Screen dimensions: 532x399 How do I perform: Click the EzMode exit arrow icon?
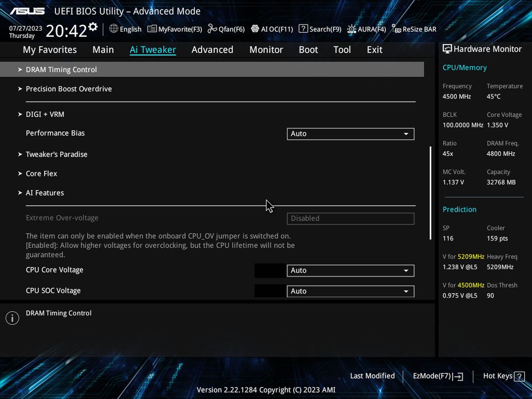click(458, 376)
